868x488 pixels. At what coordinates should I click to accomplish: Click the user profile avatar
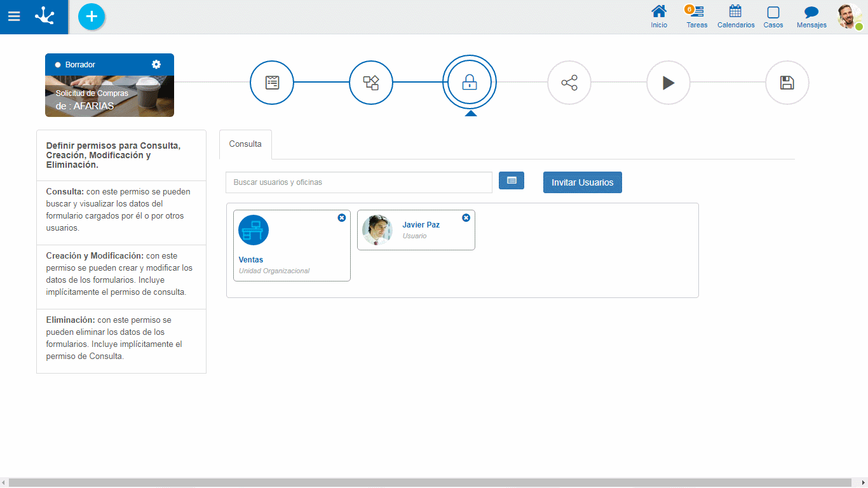[850, 17]
